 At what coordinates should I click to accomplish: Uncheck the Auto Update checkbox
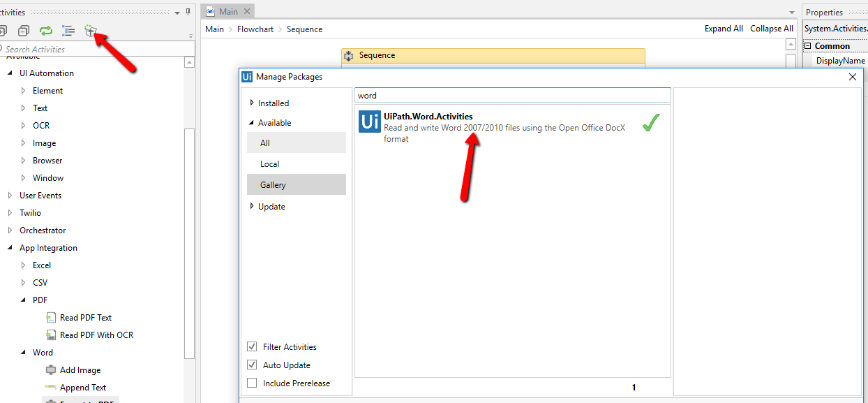[x=252, y=365]
